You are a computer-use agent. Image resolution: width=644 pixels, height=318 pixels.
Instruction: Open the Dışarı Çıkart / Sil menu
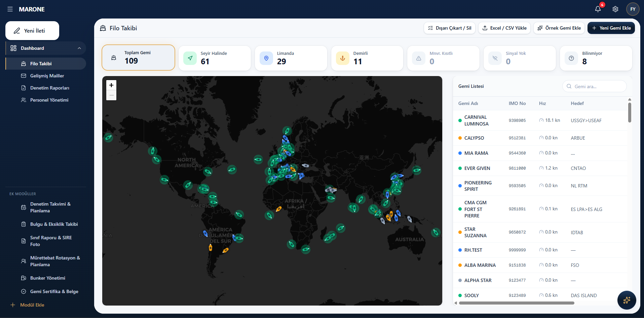449,28
